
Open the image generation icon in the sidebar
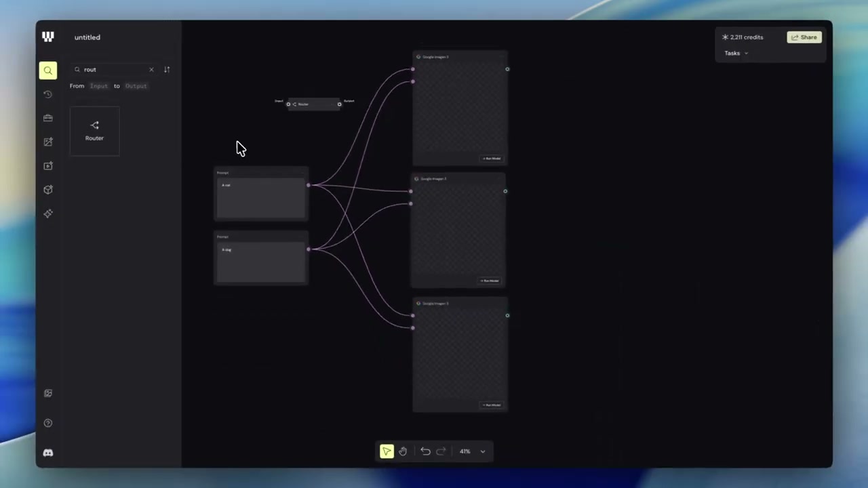(x=47, y=142)
